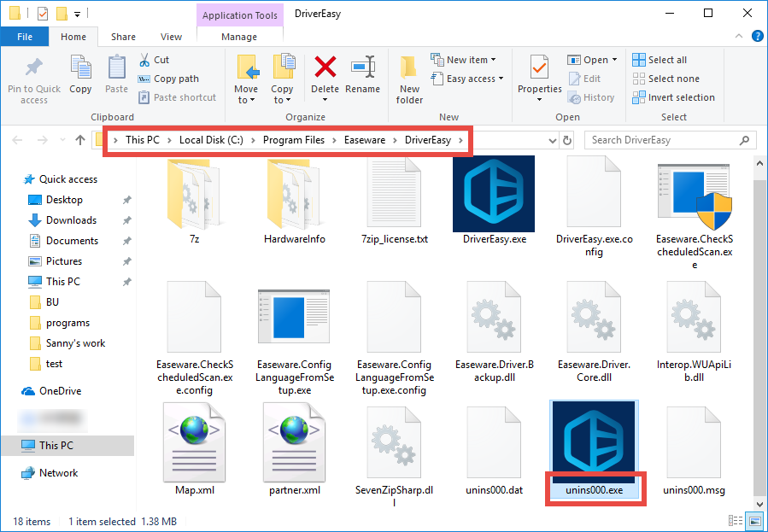Screen dimensions: 768x532
Task: Open the New item dropdown
Action: [463, 60]
